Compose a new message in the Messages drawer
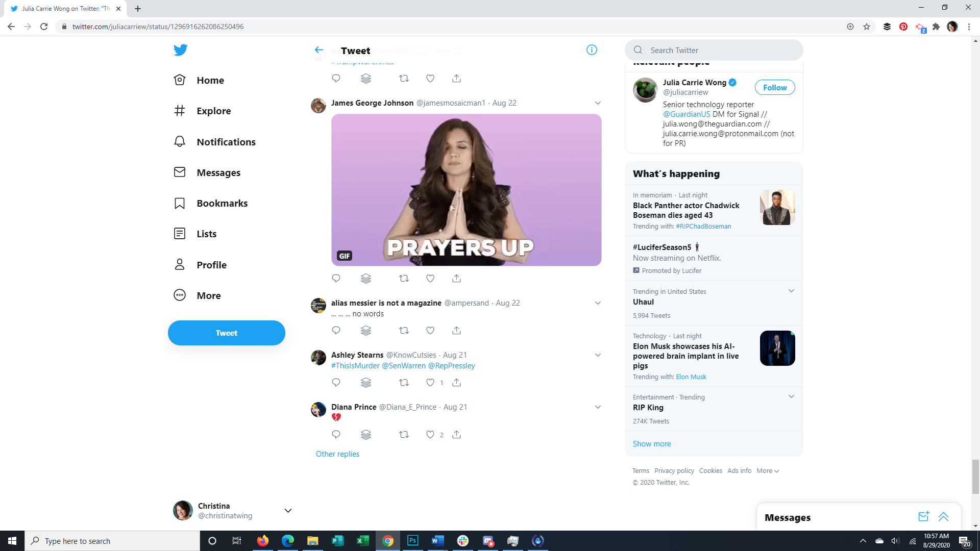 tap(923, 517)
